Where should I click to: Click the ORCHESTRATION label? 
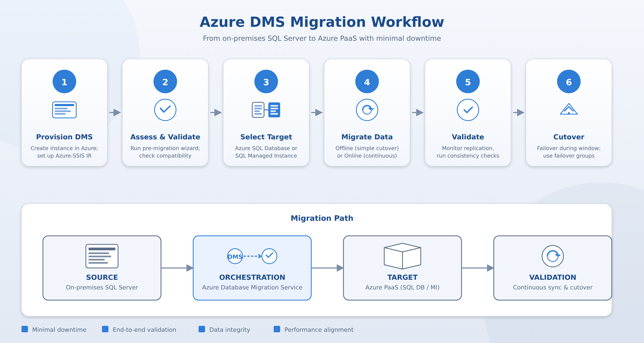[x=252, y=277]
